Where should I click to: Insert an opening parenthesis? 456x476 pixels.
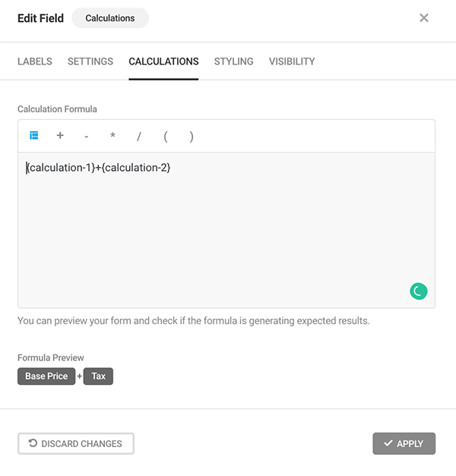point(166,137)
